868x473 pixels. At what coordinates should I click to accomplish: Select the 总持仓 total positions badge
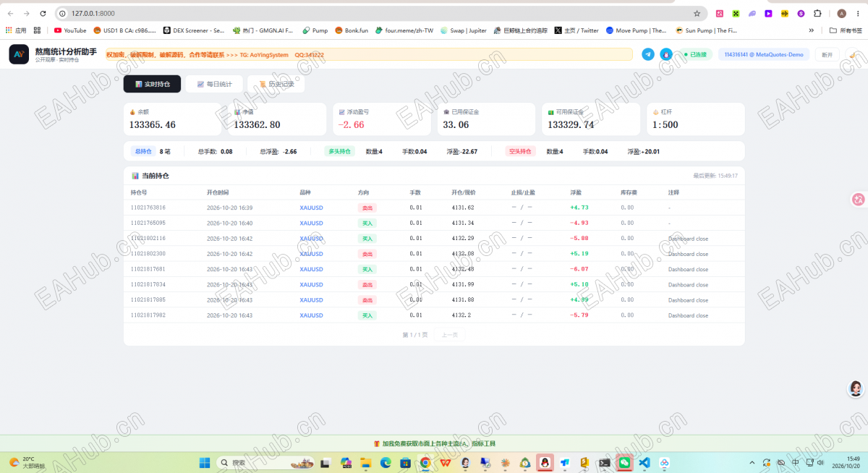tap(143, 151)
